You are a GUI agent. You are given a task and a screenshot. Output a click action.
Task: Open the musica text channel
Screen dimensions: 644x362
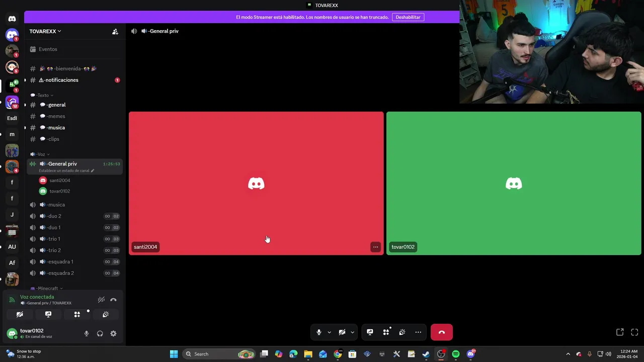tap(74, 128)
